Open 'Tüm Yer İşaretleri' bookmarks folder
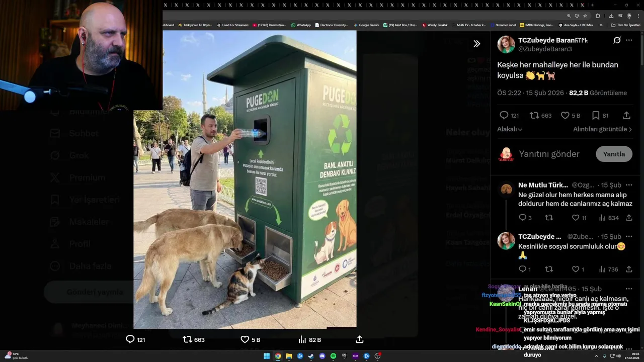The width and height of the screenshot is (644, 362). coord(625,25)
